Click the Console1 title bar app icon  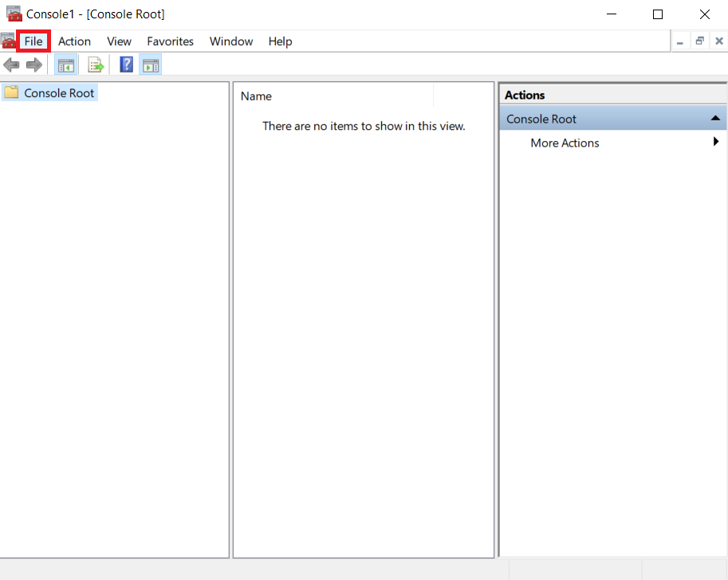tap(14, 14)
